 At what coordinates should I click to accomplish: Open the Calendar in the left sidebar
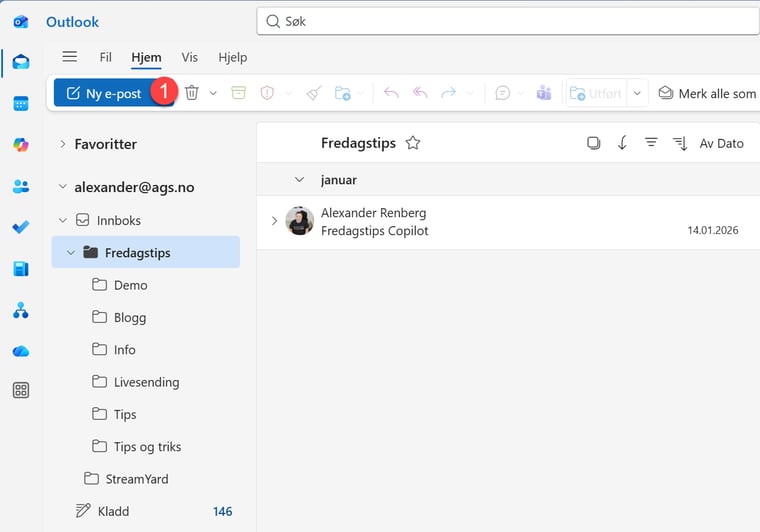coord(21,104)
